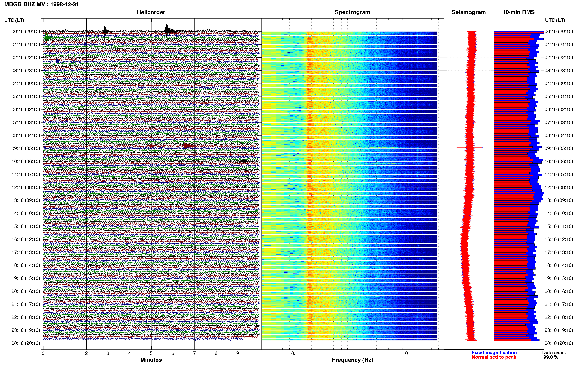Select the '99.0 %' data availability value
This screenshot has width=588, height=368.
(x=551, y=357)
